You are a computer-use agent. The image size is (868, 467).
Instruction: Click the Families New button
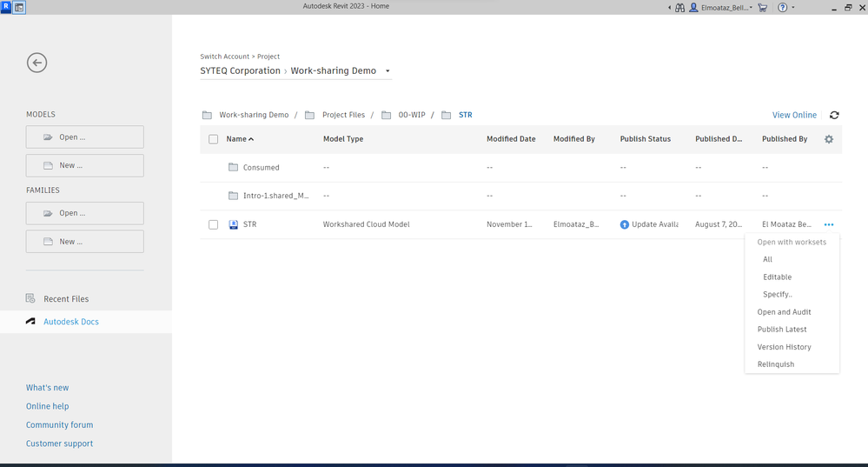click(x=84, y=242)
